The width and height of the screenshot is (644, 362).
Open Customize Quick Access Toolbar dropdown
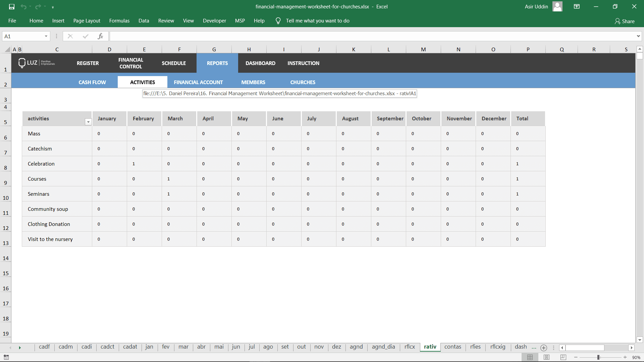pos(53,7)
